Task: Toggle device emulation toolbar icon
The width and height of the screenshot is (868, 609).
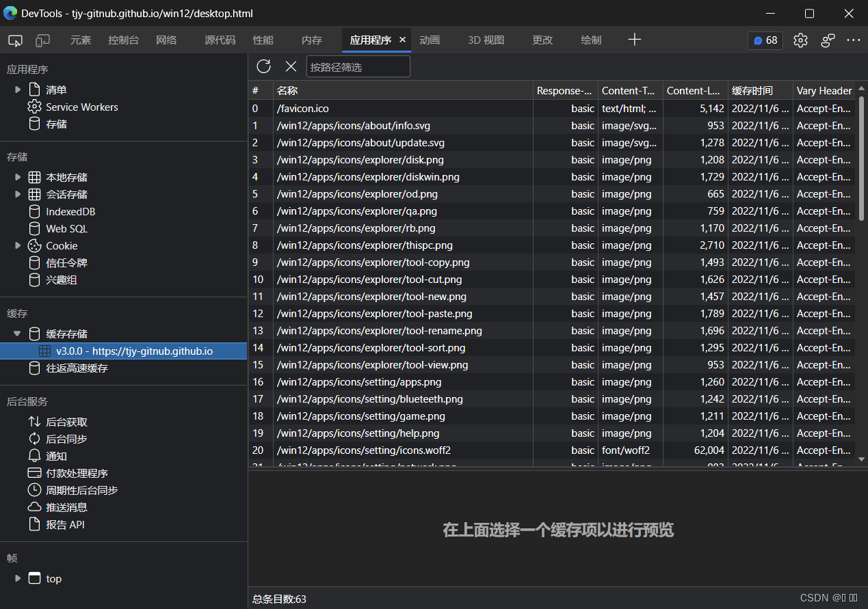Action: 42,40
